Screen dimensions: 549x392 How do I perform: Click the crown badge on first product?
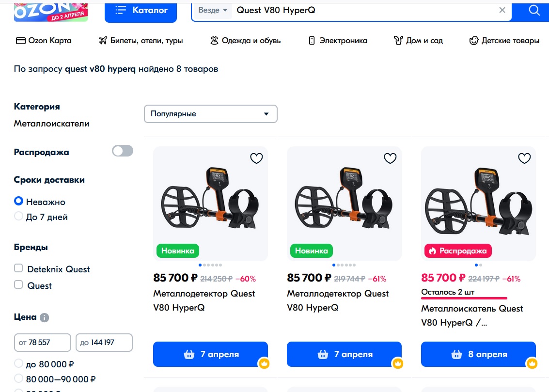point(264,363)
